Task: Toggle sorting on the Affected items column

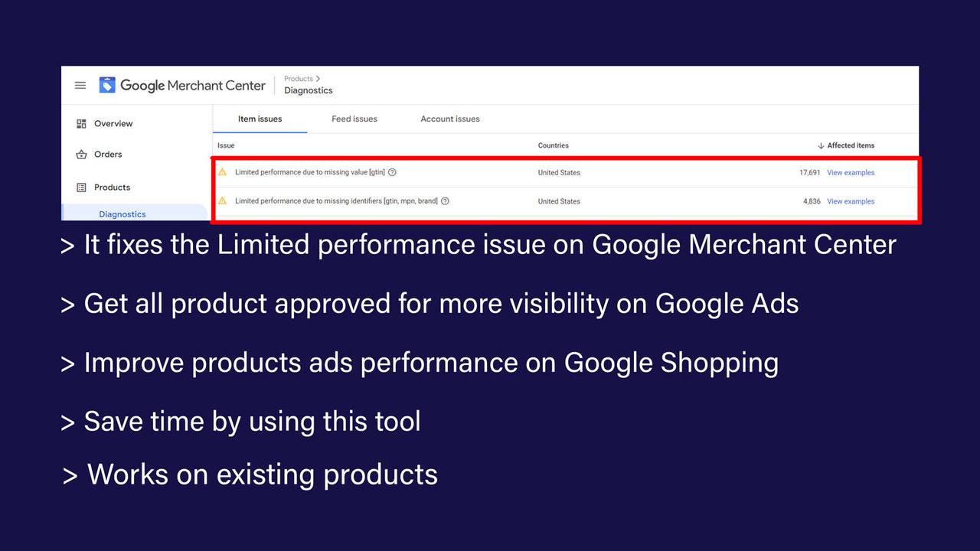Action: coord(845,145)
